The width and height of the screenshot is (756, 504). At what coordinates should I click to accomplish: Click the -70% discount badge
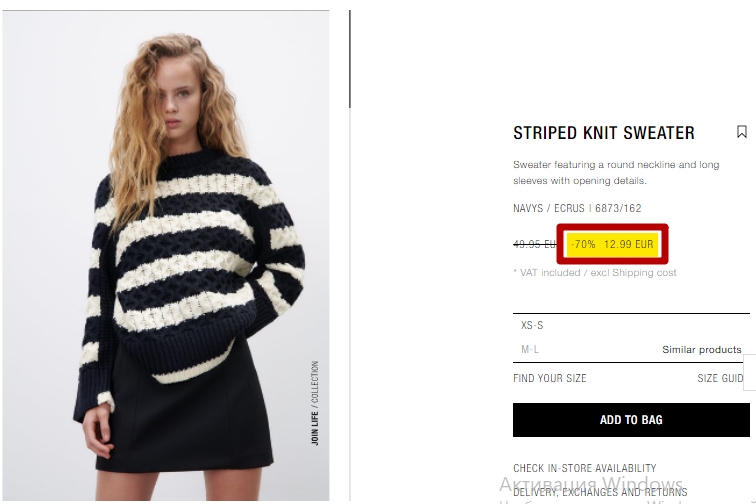[583, 244]
